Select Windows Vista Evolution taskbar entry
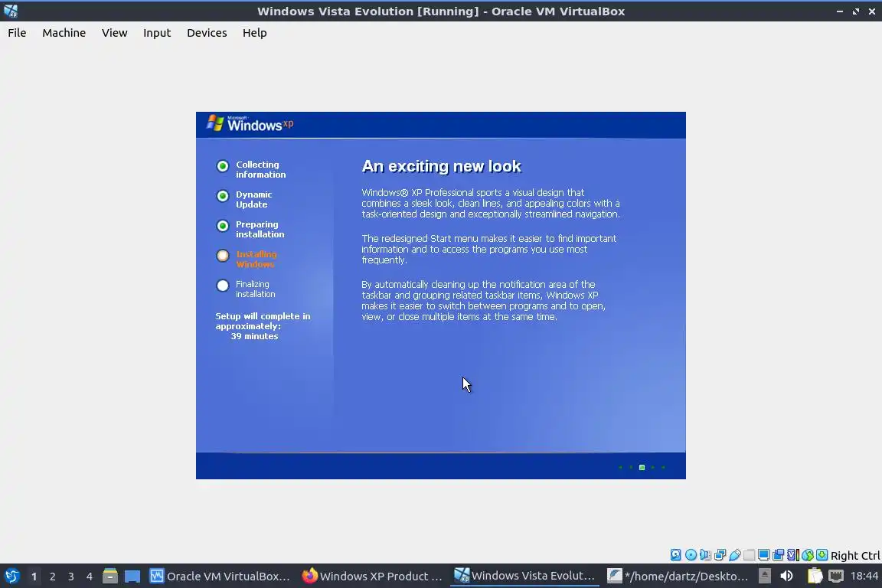 click(524, 577)
